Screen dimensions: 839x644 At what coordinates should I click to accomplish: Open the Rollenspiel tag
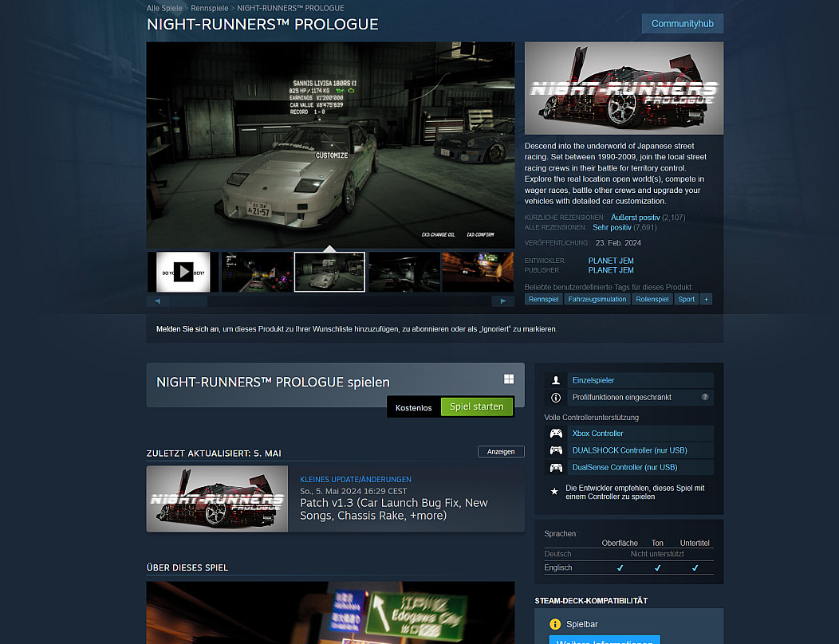point(652,299)
